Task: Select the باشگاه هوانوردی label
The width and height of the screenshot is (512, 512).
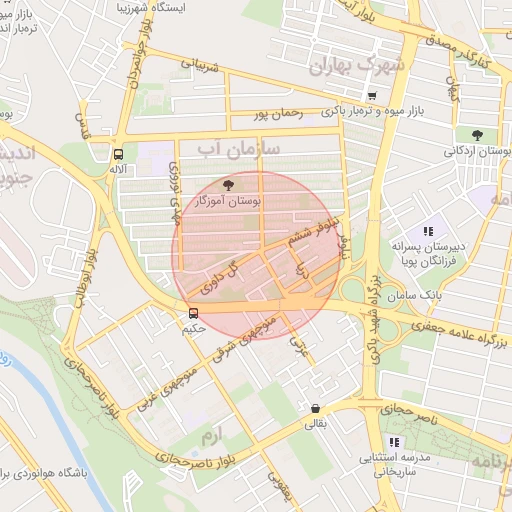Action: tap(44, 473)
